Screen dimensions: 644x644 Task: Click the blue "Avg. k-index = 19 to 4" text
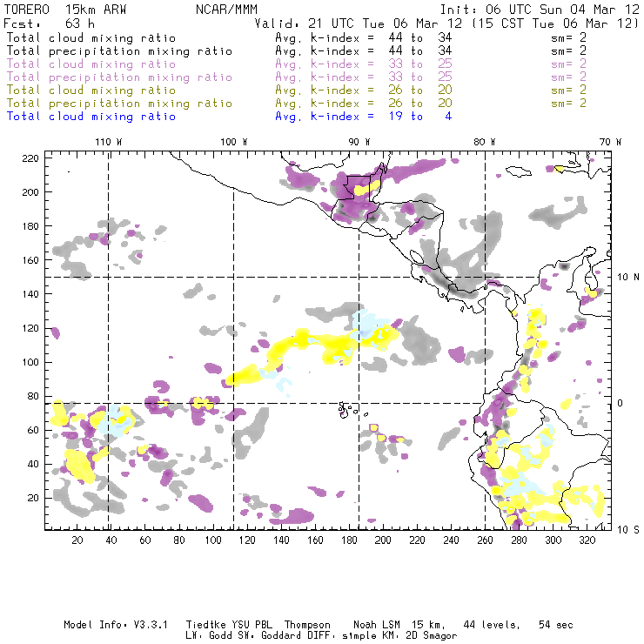pyautogui.click(x=364, y=117)
